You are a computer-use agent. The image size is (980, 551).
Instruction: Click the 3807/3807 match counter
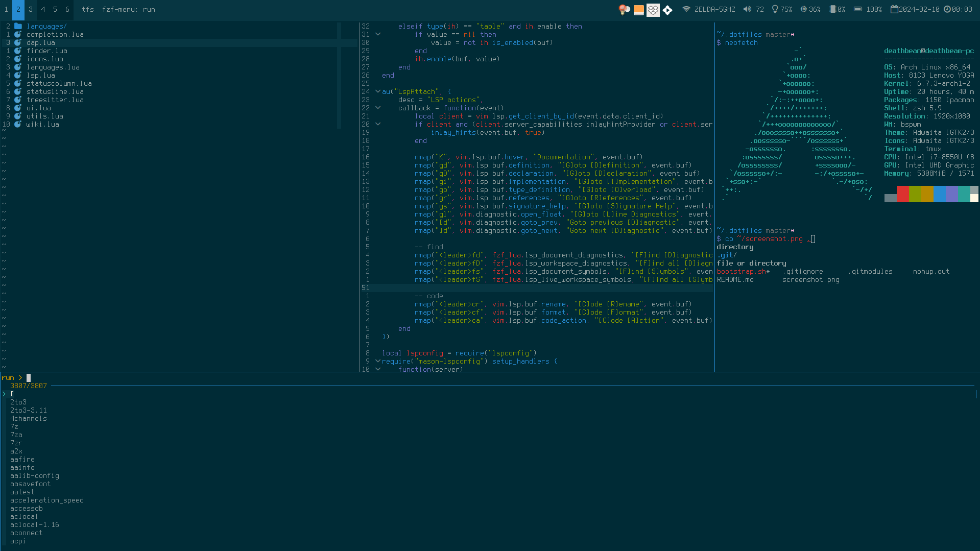tap(29, 386)
